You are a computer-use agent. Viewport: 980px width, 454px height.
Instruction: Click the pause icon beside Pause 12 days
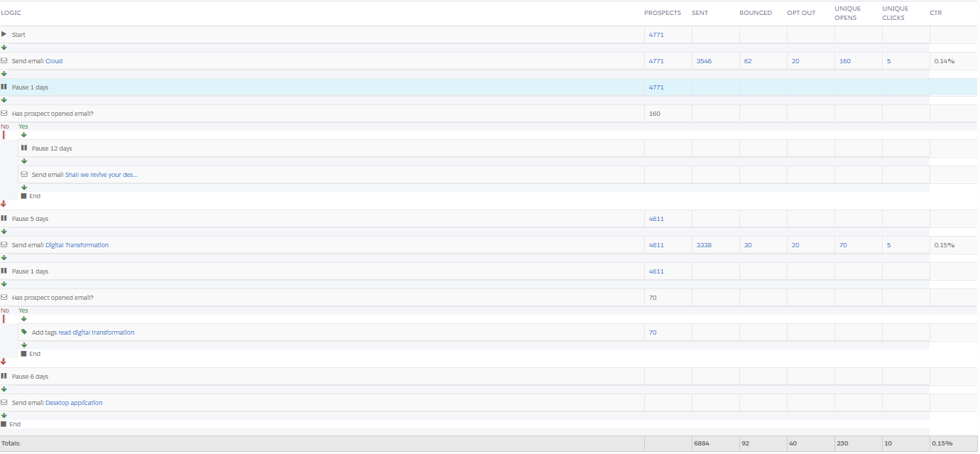[x=24, y=148]
